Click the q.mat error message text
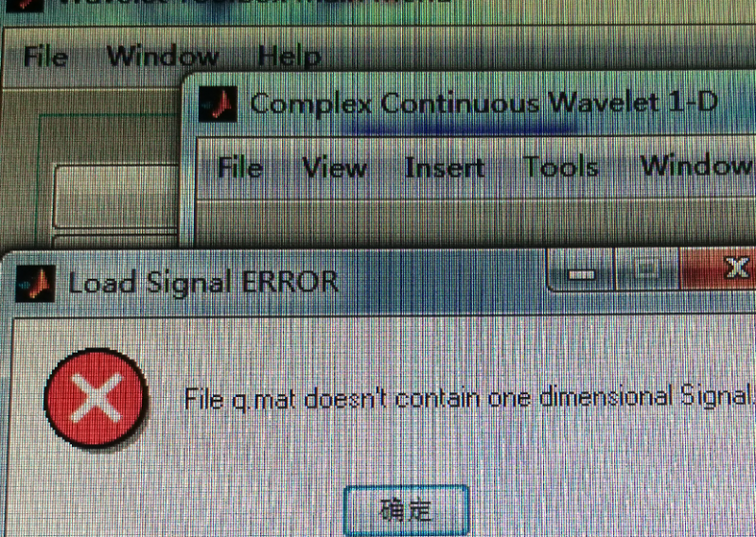Image resolution: width=756 pixels, height=537 pixels. 469,399
